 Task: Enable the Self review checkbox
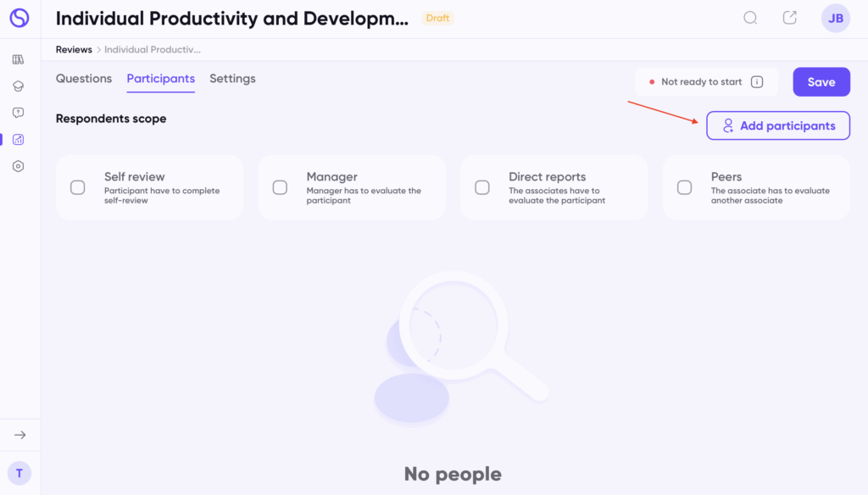(78, 187)
